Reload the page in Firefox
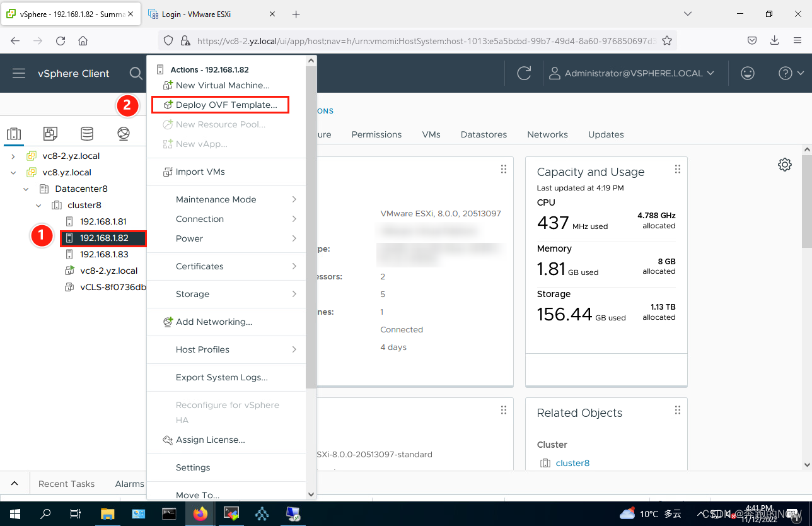The image size is (812, 526). (61, 40)
